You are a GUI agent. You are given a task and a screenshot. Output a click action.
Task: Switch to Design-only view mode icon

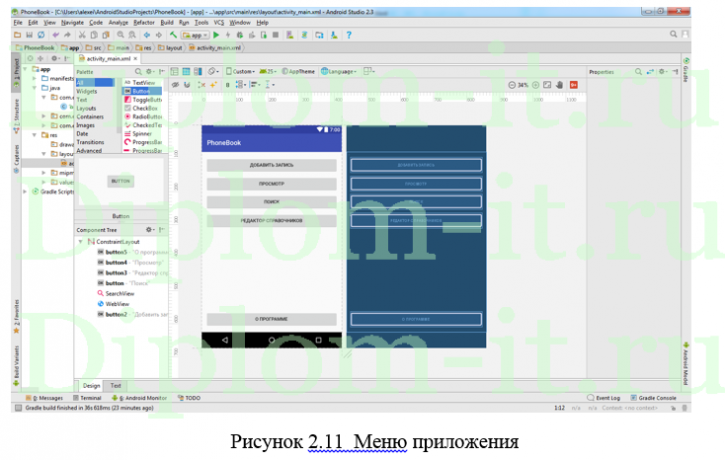174,72
